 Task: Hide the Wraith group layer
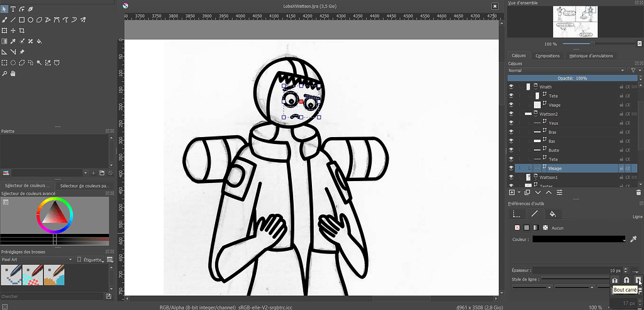[x=511, y=87]
